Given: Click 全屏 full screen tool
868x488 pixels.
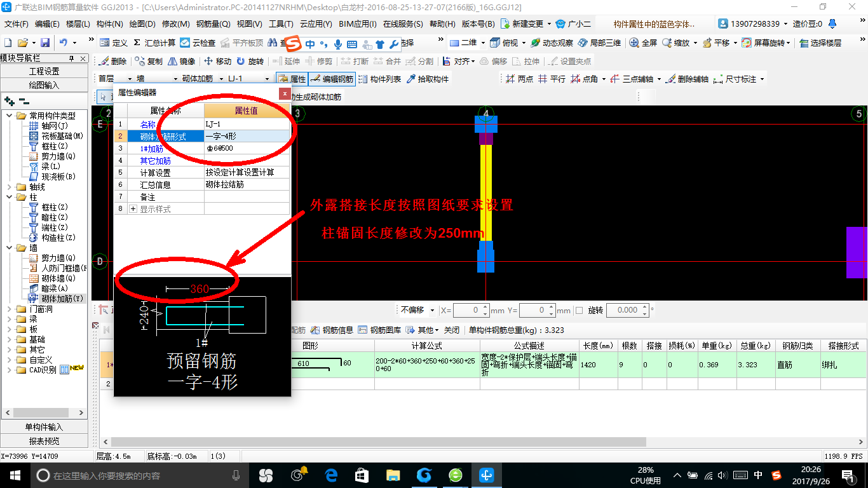Looking at the screenshot, I should pyautogui.click(x=644, y=43).
